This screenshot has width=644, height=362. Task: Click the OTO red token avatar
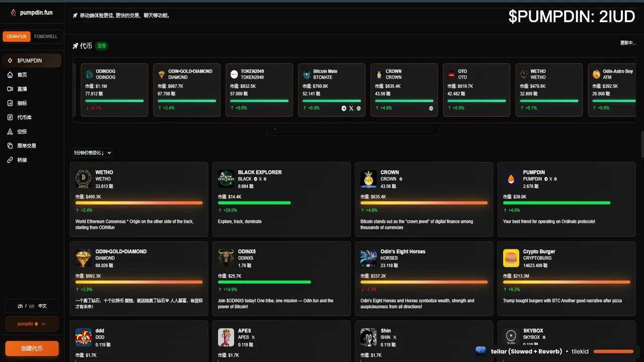(x=451, y=74)
